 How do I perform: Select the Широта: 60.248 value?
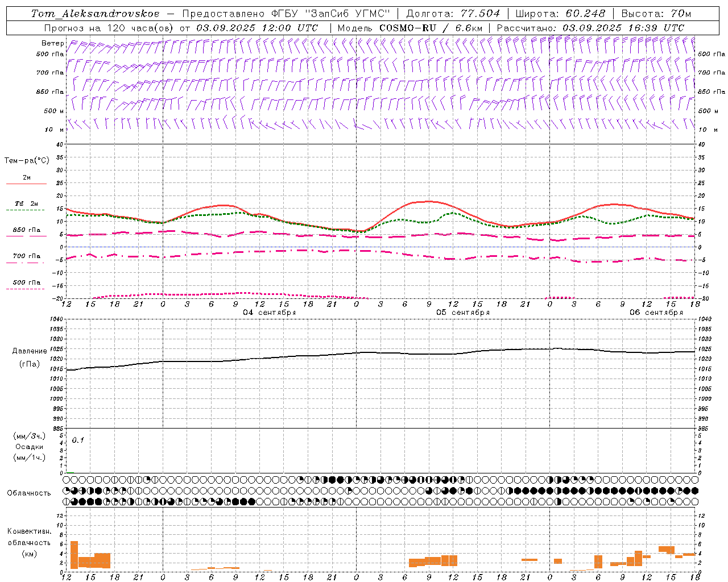pos(560,14)
